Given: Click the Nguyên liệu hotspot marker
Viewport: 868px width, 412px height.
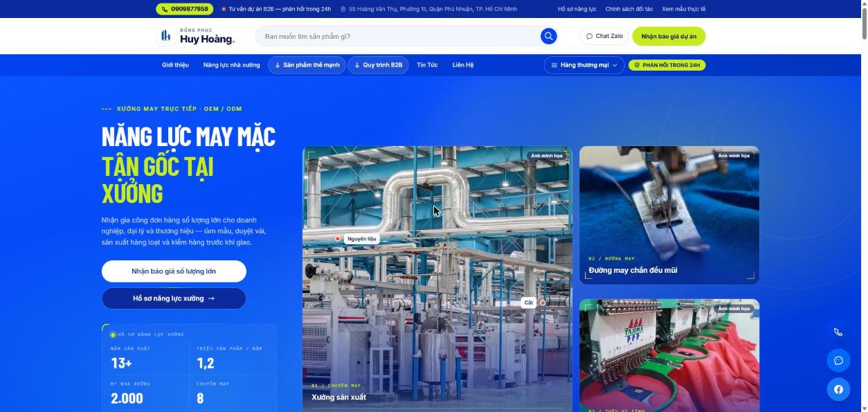Looking at the screenshot, I should (x=338, y=239).
